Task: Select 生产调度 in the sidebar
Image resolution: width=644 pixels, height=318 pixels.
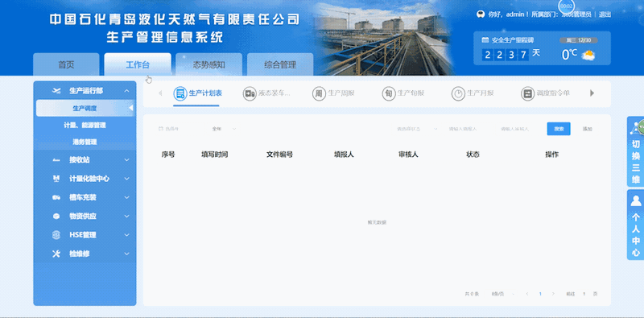Action: tap(85, 108)
